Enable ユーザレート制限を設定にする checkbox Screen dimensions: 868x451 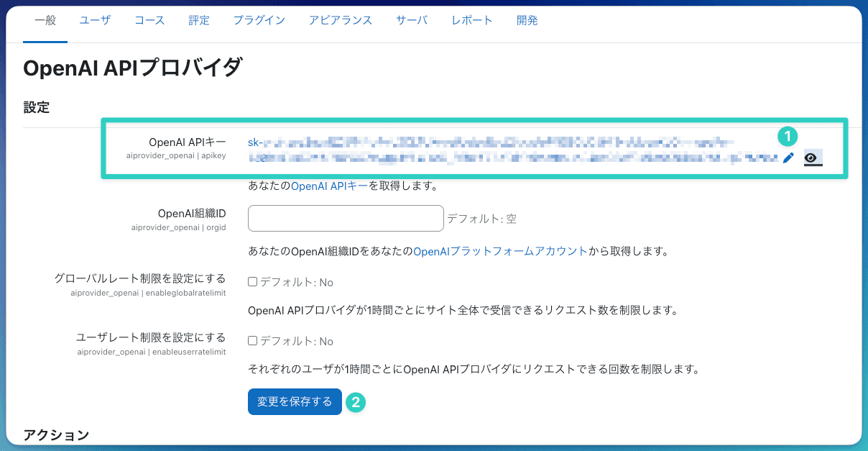click(252, 341)
